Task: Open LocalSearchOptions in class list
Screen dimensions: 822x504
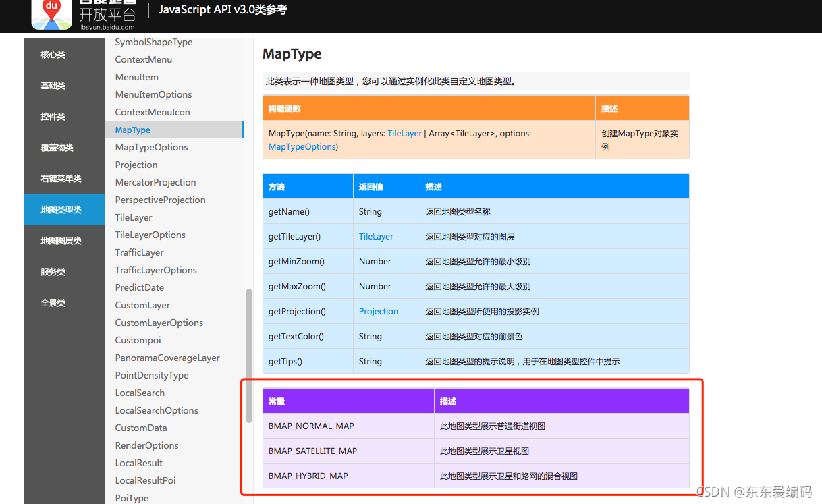Action: (x=157, y=410)
